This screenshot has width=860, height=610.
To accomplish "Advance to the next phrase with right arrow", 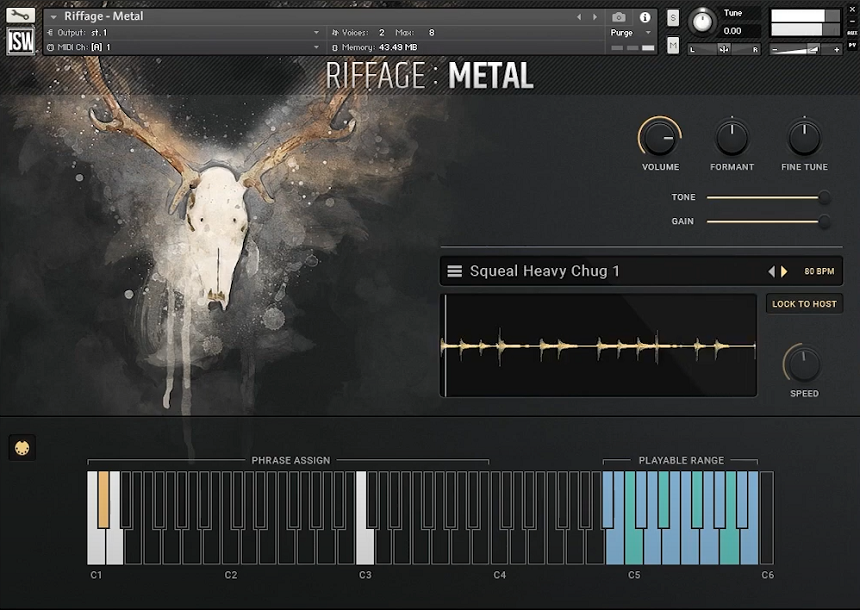I will coord(784,271).
